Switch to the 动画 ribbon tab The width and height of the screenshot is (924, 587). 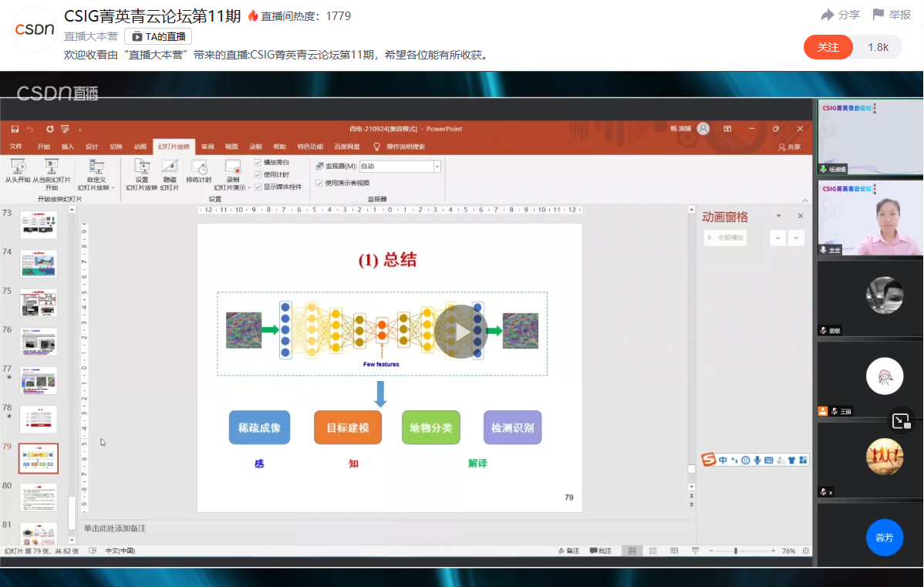(x=140, y=147)
